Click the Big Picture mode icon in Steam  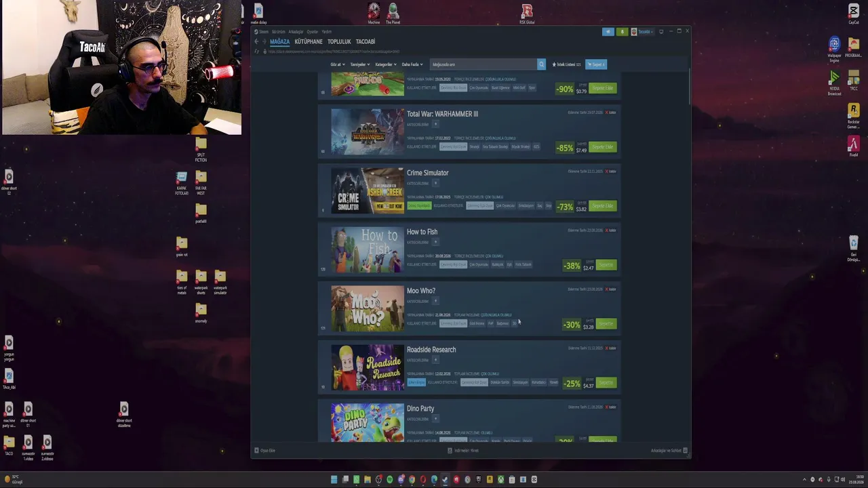(661, 32)
